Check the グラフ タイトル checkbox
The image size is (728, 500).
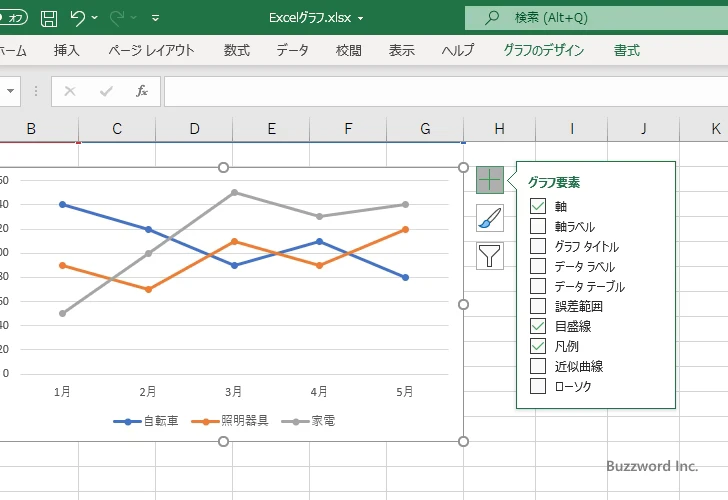(538, 246)
